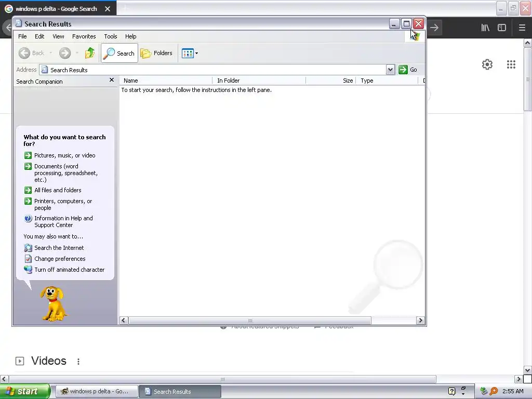Maximize the Search Results window
This screenshot has width=532, height=399.
[x=406, y=24]
